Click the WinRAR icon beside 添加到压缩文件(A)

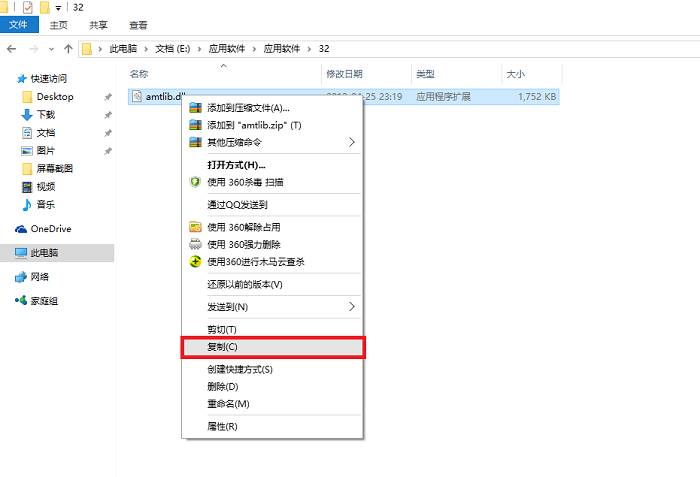point(196,108)
